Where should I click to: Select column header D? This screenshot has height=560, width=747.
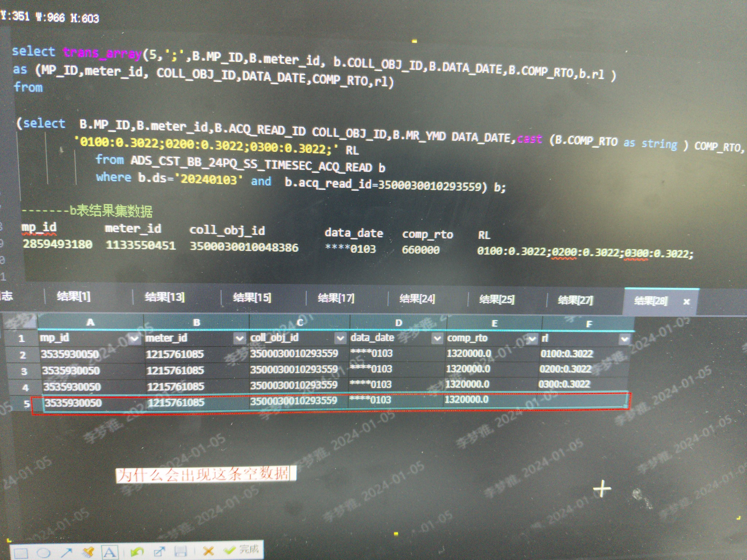coord(398,323)
